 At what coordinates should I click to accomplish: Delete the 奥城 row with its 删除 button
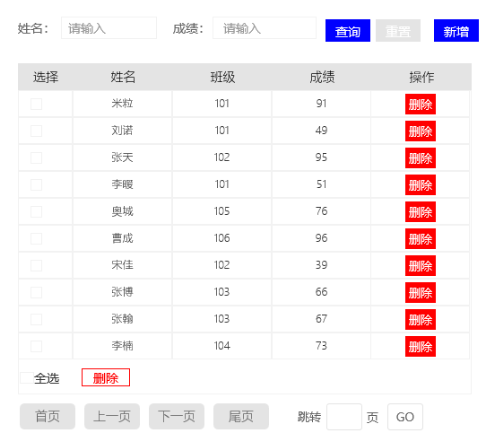pyautogui.click(x=420, y=212)
